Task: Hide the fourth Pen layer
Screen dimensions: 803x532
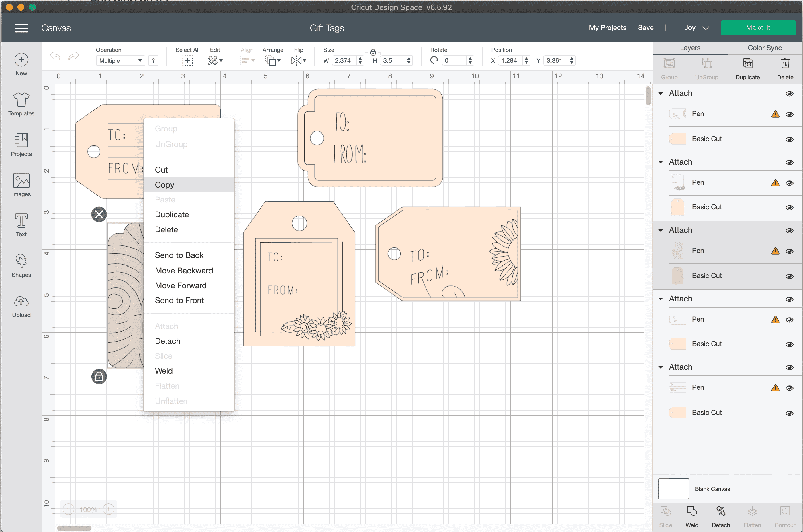Action: click(x=789, y=320)
